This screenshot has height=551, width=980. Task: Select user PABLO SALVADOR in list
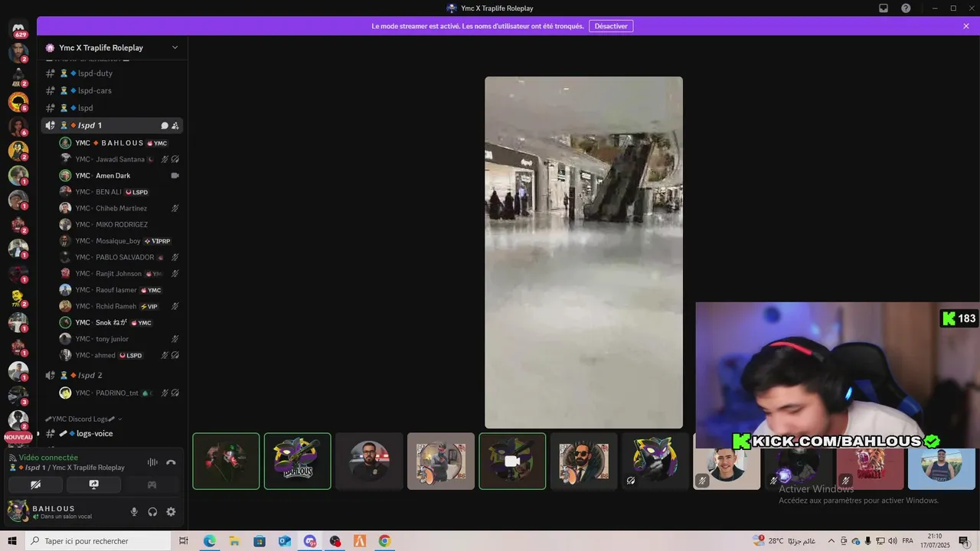[x=119, y=257]
